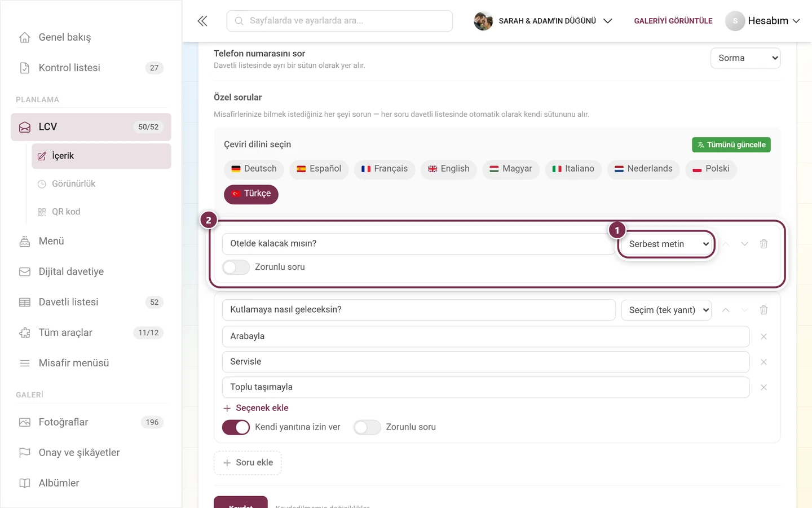Open Kontrol listesi in sidebar
Viewport: 812px width, 508px height.
[x=91, y=68]
